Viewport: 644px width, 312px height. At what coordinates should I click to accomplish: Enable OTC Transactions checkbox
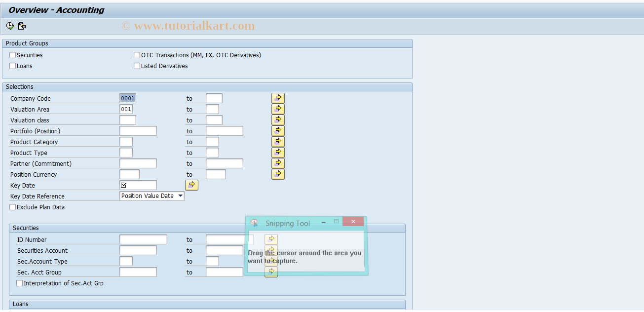pos(137,55)
